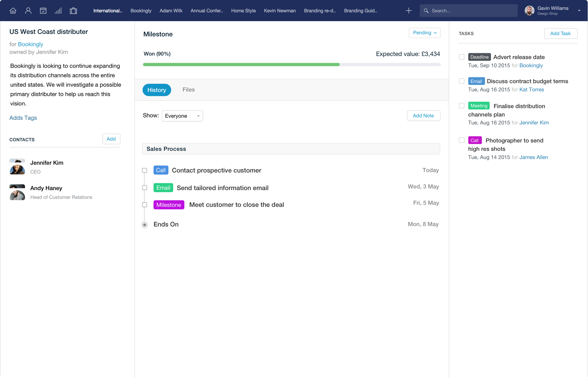Open the Home icon in navigation bar
Viewport: 588px width, 378px height.
[13, 11]
